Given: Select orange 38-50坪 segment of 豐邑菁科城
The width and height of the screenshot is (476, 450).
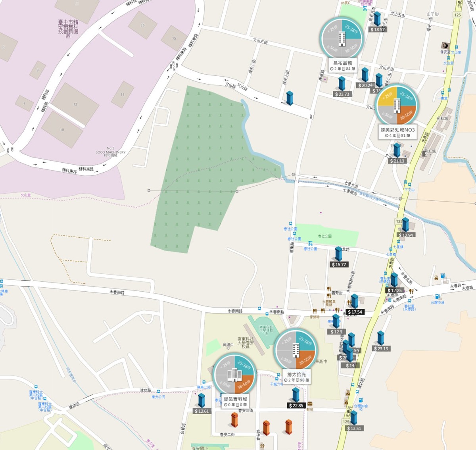Looking at the screenshot, I should click(244, 384).
